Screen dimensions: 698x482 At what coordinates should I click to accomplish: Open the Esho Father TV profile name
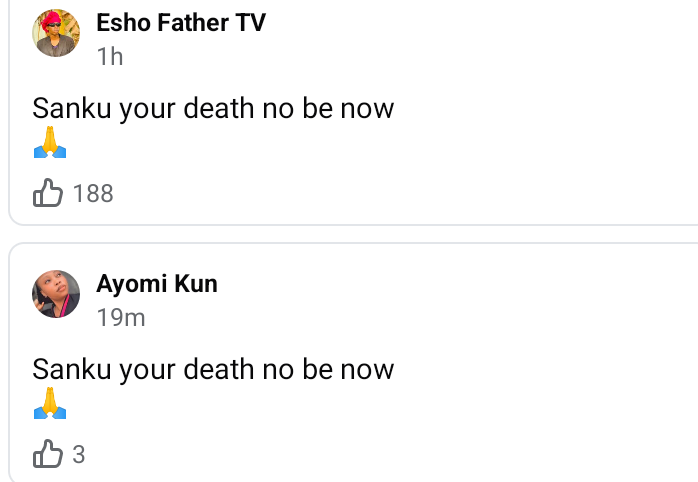pyautogui.click(x=180, y=23)
